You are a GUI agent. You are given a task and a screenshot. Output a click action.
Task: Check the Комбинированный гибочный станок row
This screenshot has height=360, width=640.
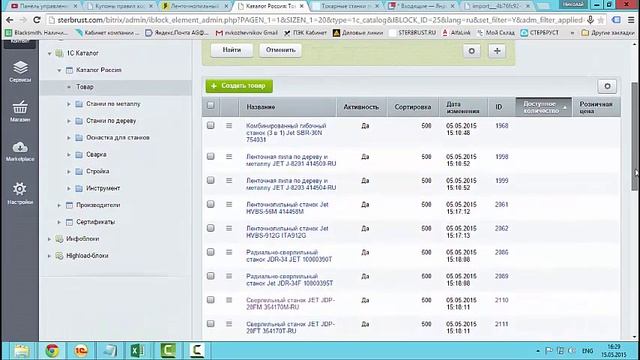[x=211, y=126]
